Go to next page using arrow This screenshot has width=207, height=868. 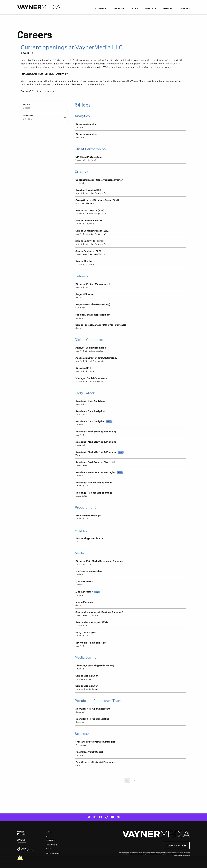click(x=140, y=780)
